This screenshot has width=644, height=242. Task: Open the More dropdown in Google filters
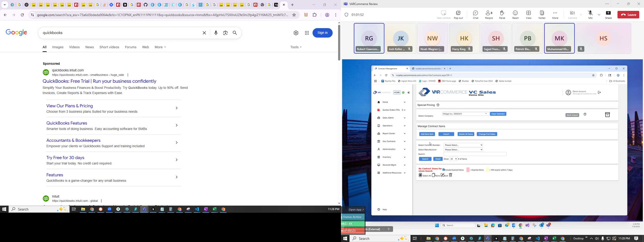point(160,47)
